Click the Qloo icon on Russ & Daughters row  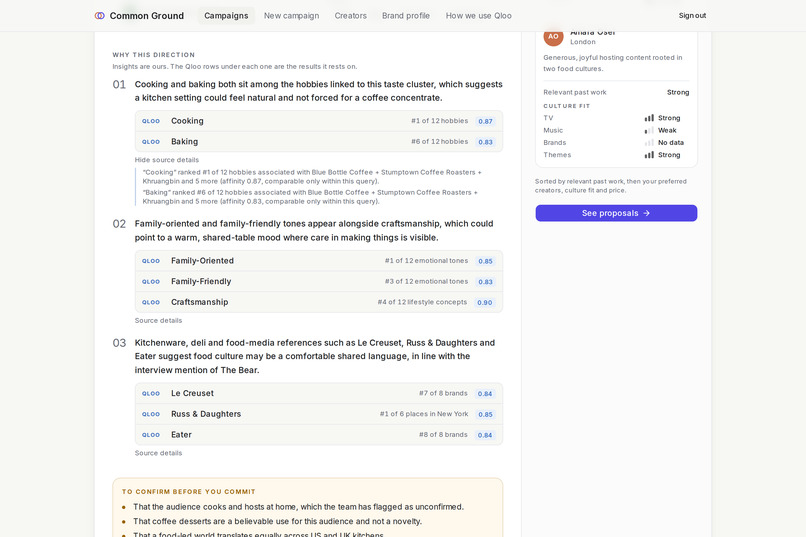click(x=151, y=414)
